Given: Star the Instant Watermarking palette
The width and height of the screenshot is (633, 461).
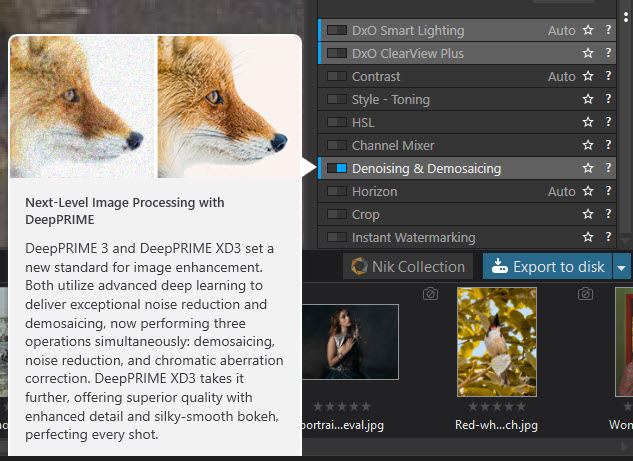Looking at the screenshot, I should click(x=588, y=237).
